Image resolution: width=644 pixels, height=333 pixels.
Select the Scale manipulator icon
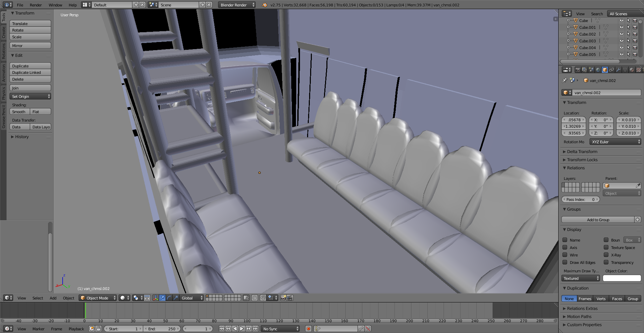click(176, 298)
